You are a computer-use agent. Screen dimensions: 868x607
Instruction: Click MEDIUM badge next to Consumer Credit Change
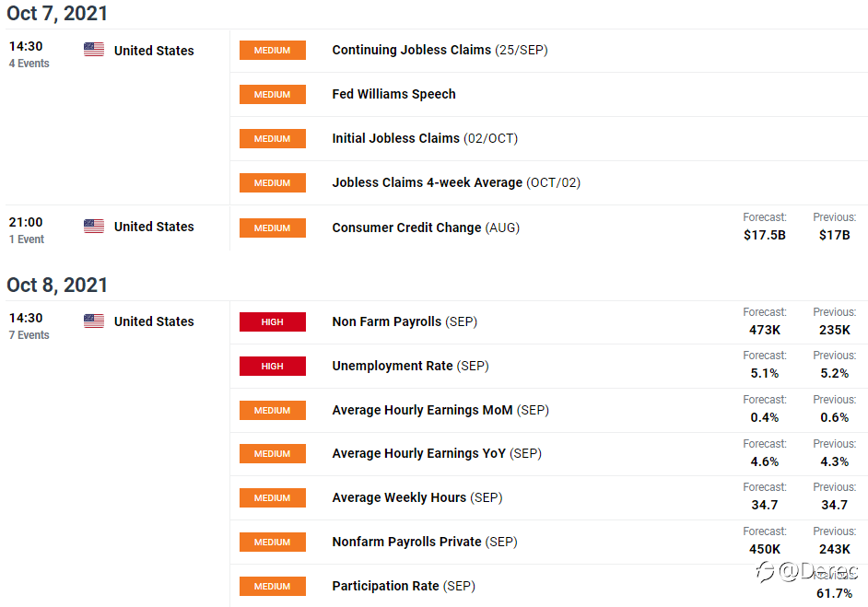pos(273,228)
